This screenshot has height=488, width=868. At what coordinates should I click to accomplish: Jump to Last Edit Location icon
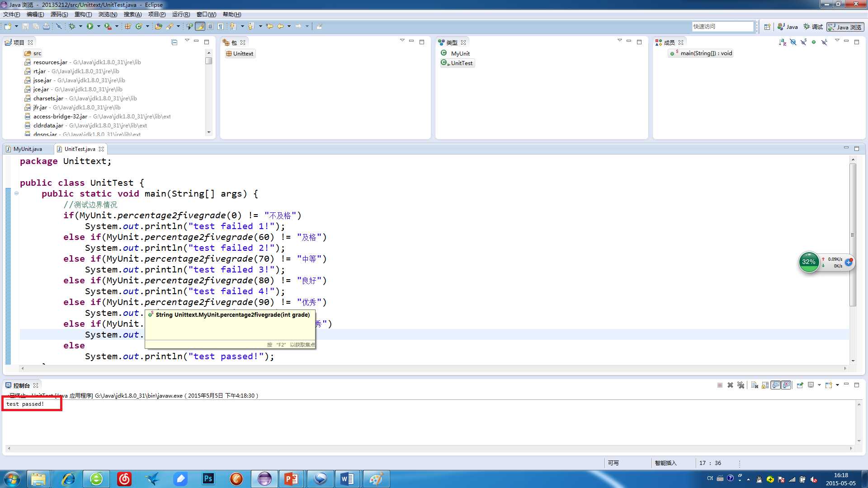pyautogui.click(x=269, y=26)
